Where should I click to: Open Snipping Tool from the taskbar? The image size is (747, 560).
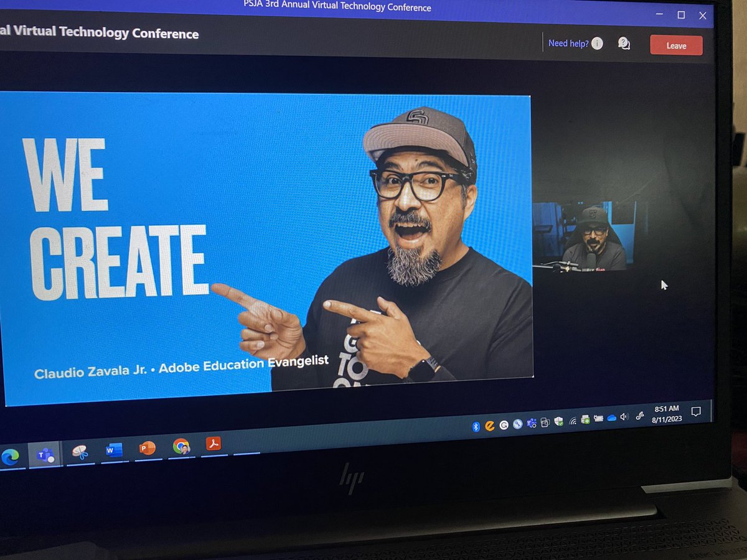(x=80, y=452)
